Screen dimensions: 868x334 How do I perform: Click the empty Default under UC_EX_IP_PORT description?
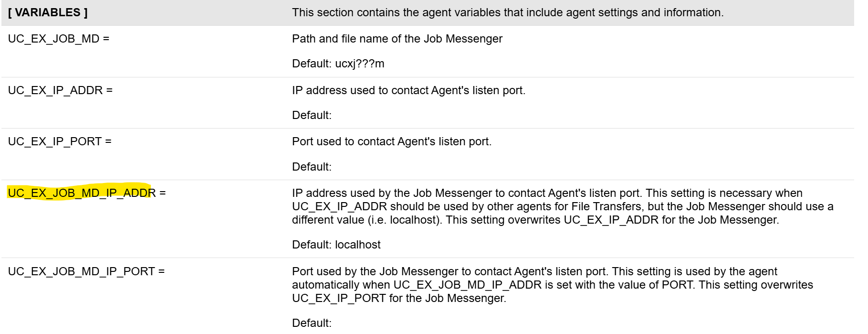pyautogui.click(x=312, y=167)
